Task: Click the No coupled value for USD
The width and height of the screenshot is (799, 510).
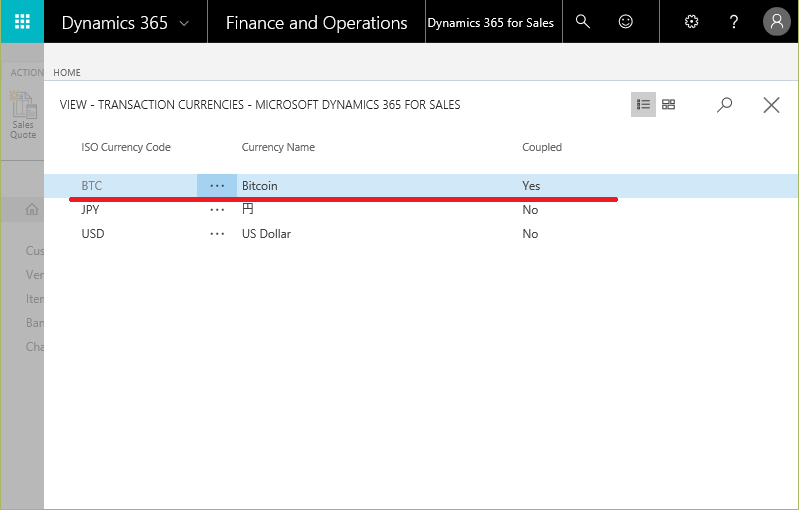Action: (x=530, y=233)
